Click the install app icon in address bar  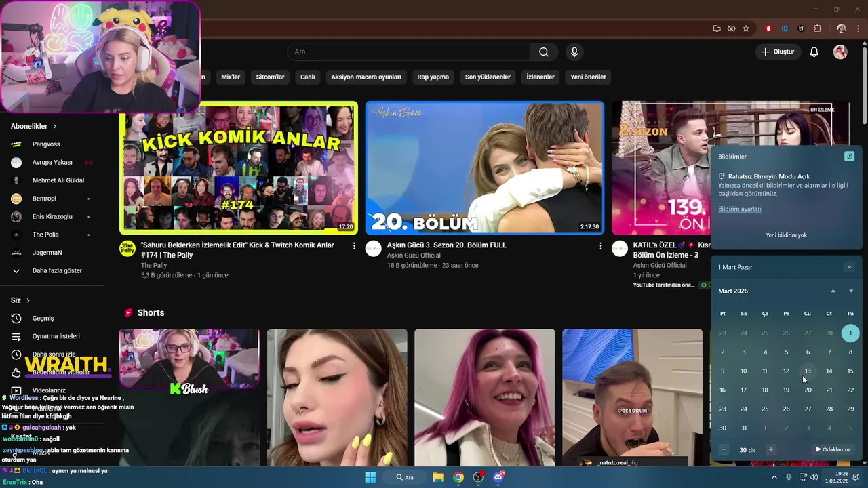717,28
